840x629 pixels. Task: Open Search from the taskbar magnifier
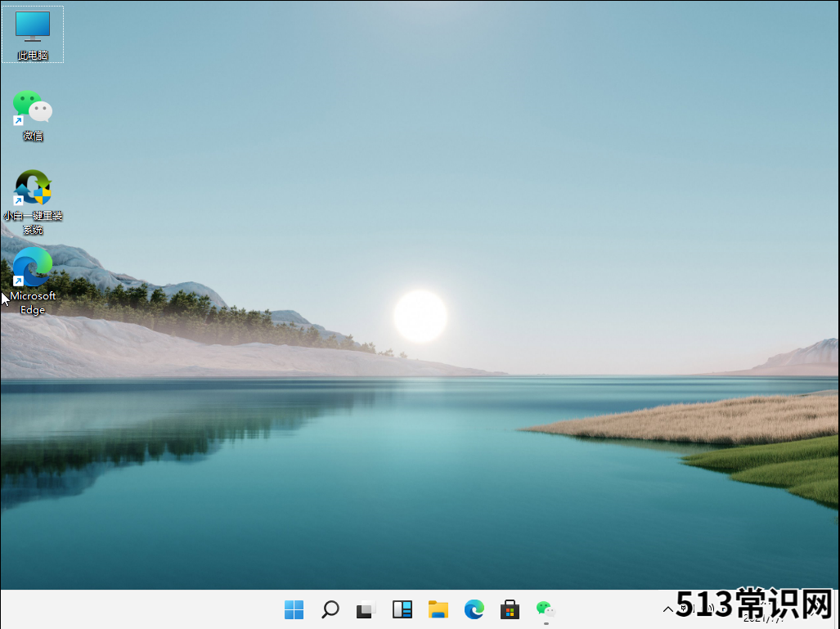(x=330, y=609)
